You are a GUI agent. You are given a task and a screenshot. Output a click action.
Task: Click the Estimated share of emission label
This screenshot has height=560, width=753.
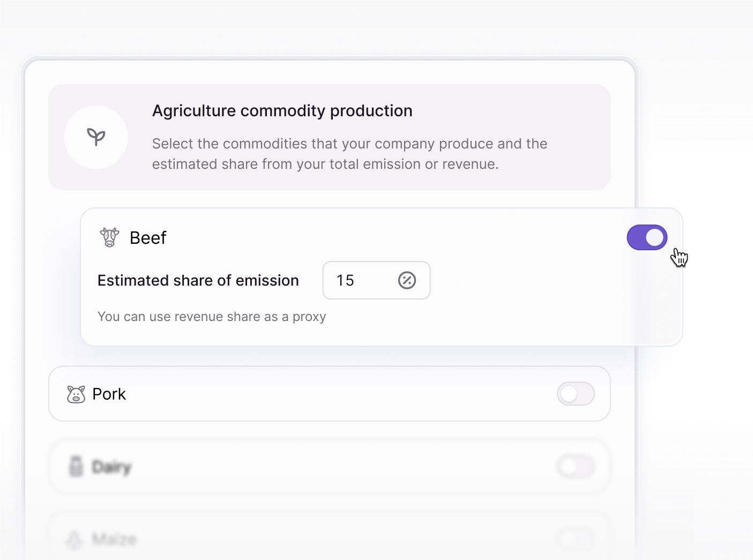click(198, 280)
